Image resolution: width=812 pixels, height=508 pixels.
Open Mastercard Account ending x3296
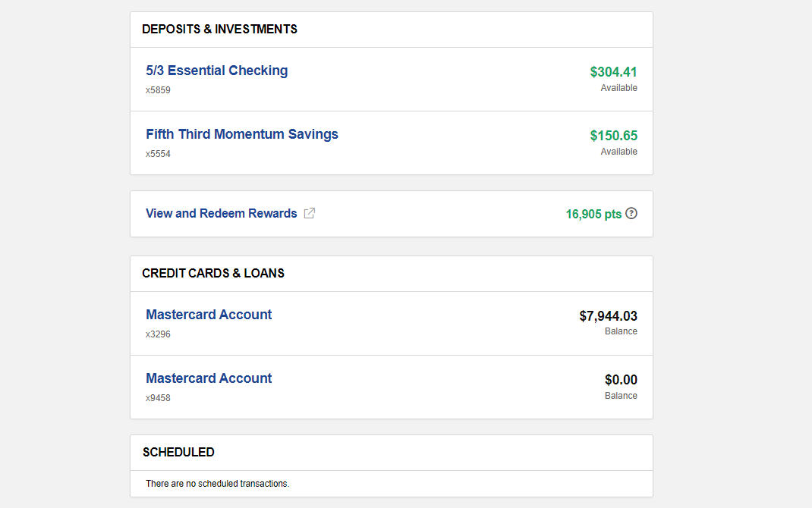tap(209, 315)
